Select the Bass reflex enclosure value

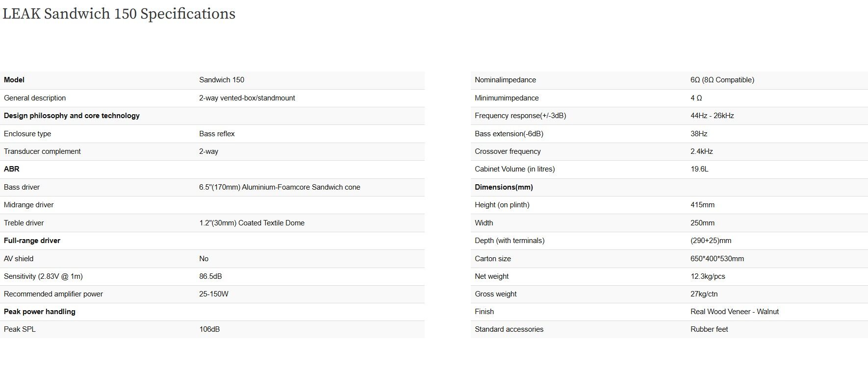click(217, 134)
